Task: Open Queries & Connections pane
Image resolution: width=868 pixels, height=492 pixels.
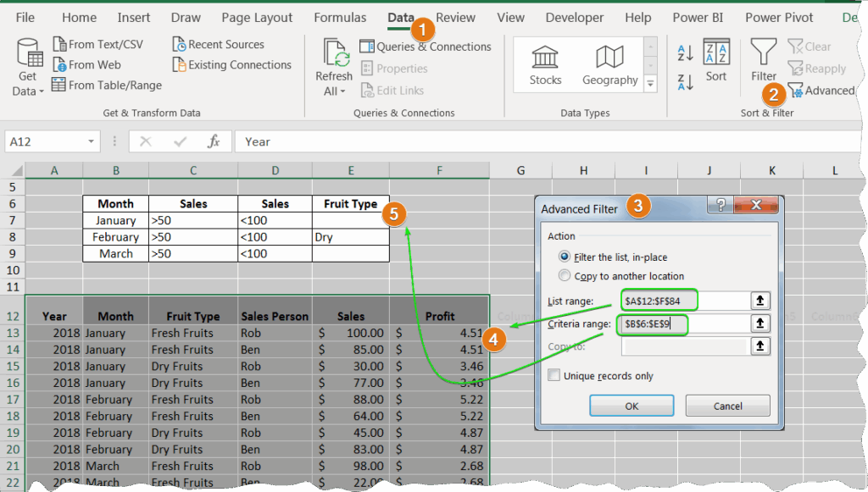Action: point(426,47)
